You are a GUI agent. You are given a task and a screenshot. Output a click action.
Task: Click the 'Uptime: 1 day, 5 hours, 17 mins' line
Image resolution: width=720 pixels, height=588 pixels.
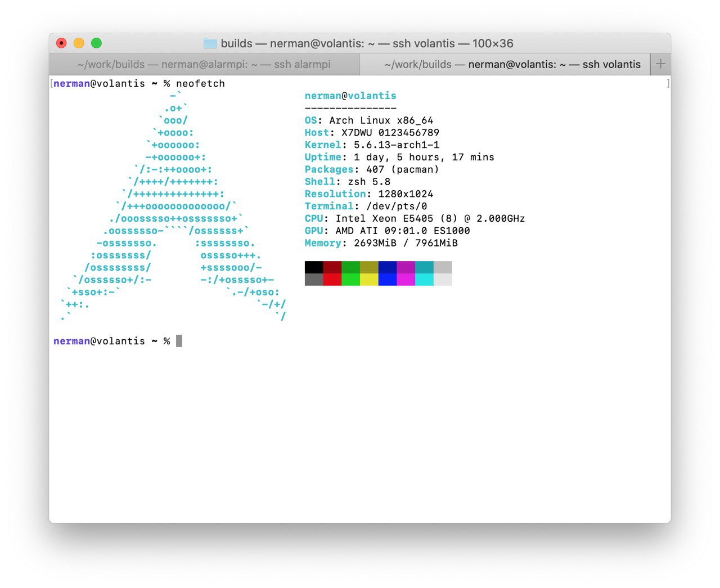(x=399, y=157)
